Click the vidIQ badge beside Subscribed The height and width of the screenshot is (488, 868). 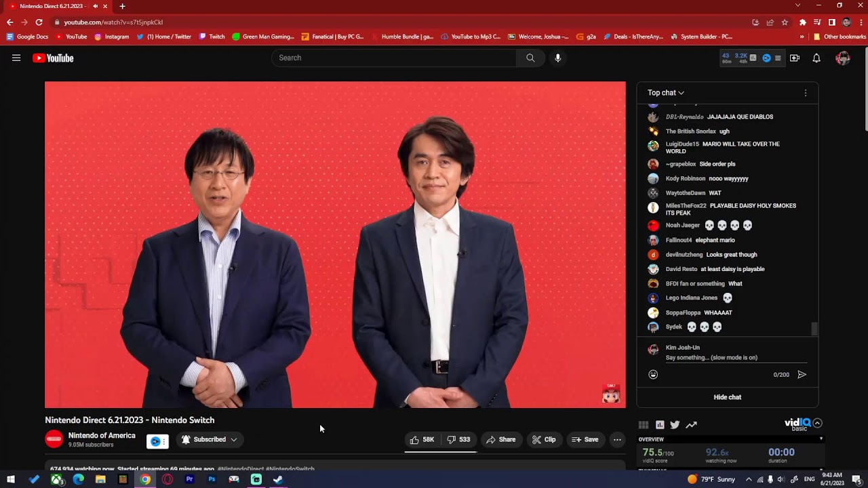click(x=157, y=441)
